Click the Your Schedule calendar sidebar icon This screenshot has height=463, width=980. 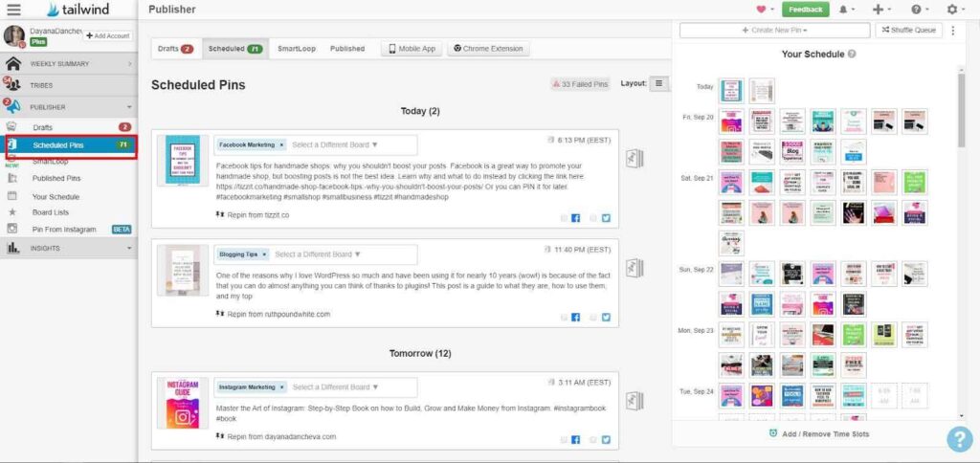11,195
